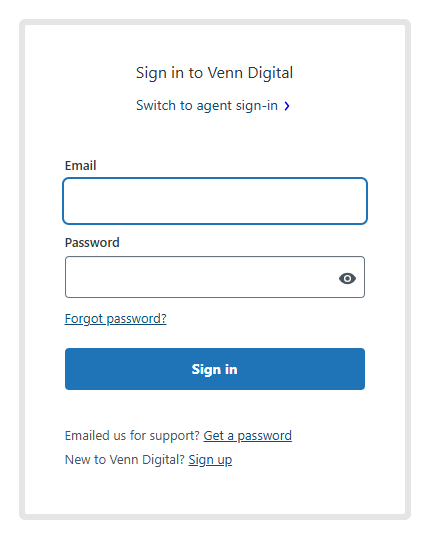This screenshot has height=540, width=438.
Task: Click the chevron arrow beside agent sign-in
Action: 286,106
